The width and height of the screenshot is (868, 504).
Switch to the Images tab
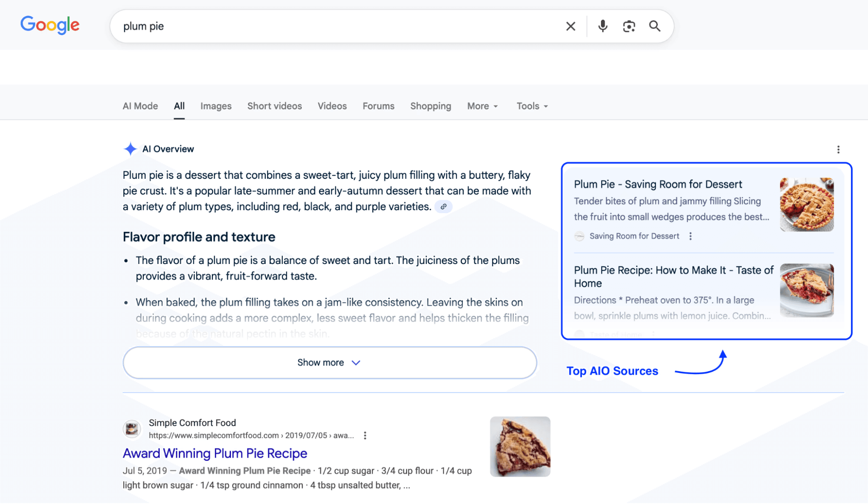click(216, 106)
